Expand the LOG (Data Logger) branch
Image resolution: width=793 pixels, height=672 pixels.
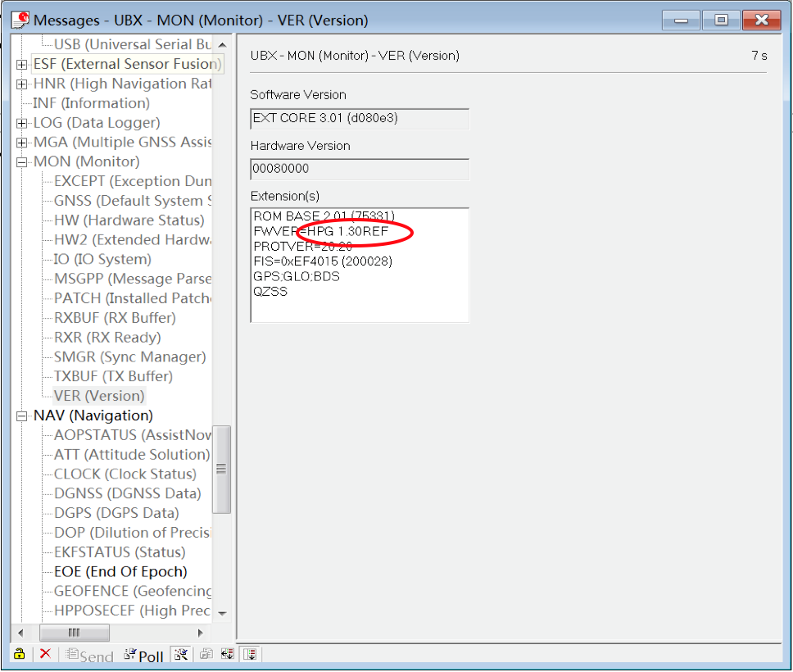(21, 123)
